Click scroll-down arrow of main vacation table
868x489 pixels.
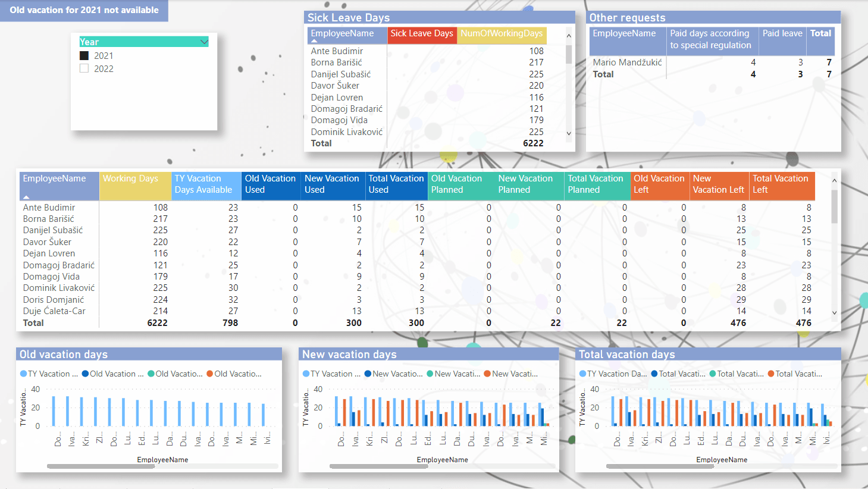coord(834,312)
